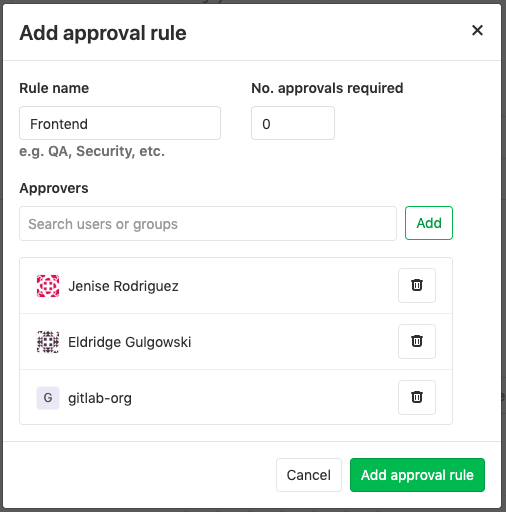The image size is (506, 512).
Task: Delete Eldridge Gulgowski using the trash icon
Action: 417,341
